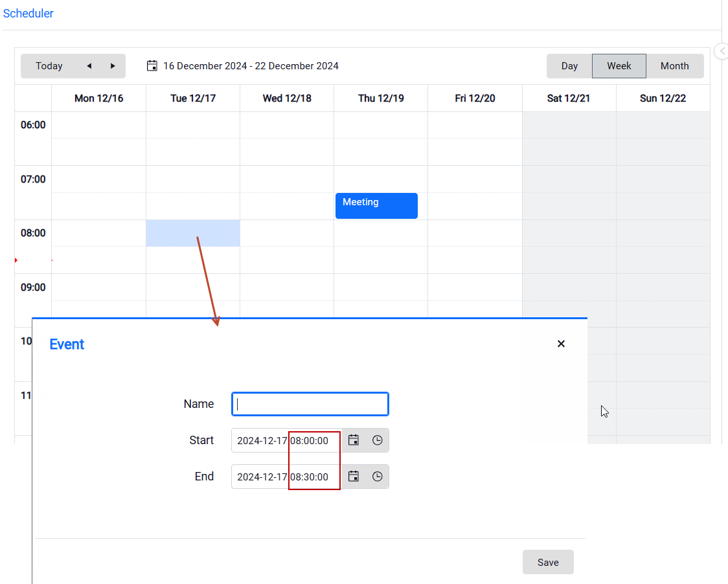Image resolution: width=728 pixels, height=584 pixels.
Task: Expand the collapsed side panel chevron
Action: (722, 51)
